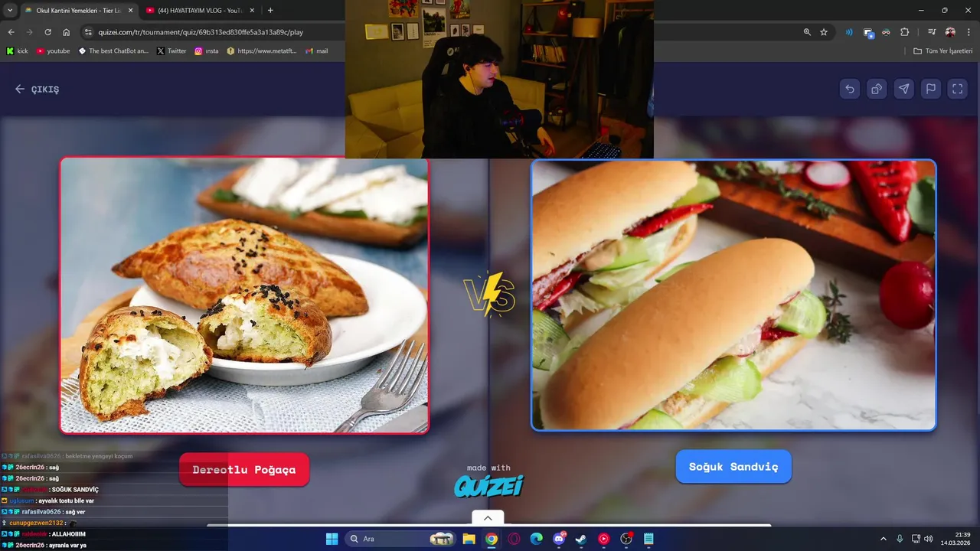This screenshot has height=551, width=980.
Task: Open the youtube bookmark
Action: [x=53, y=51]
